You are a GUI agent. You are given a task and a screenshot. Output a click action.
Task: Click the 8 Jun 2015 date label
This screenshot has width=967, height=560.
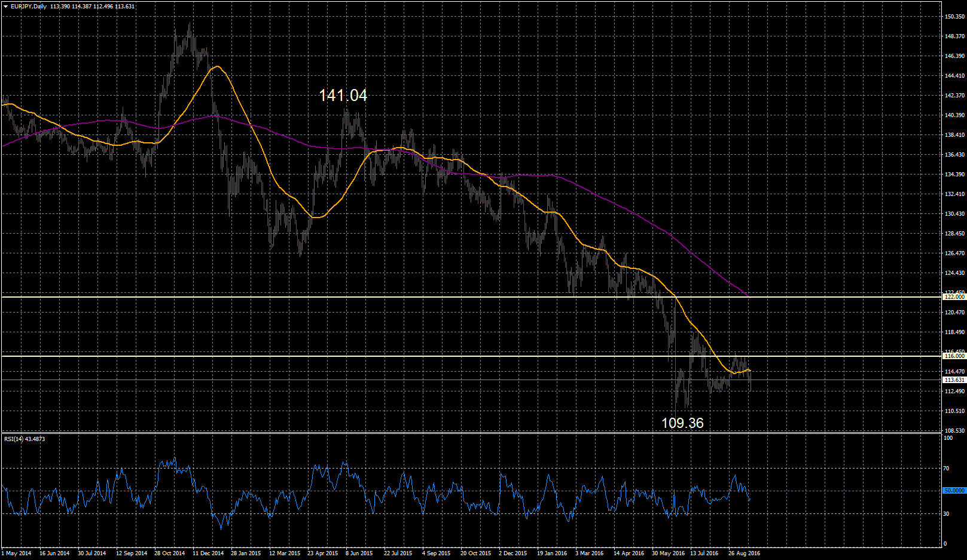click(x=359, y=553)
